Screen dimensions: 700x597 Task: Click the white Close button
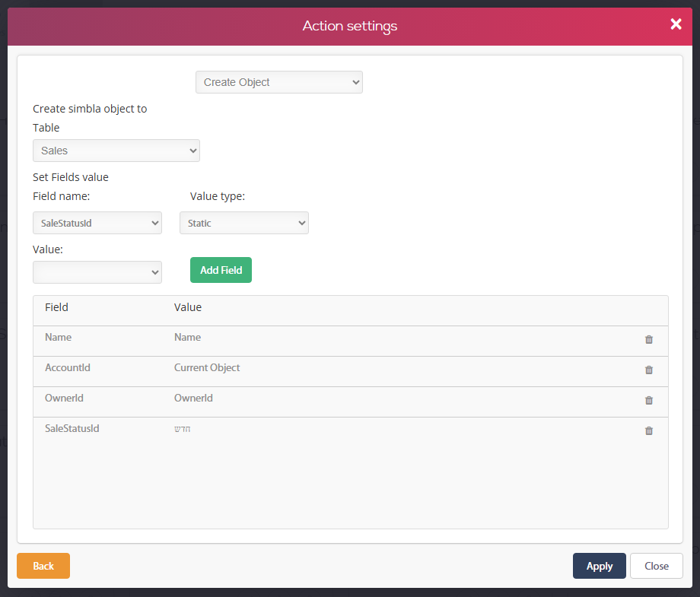(656, 566)
